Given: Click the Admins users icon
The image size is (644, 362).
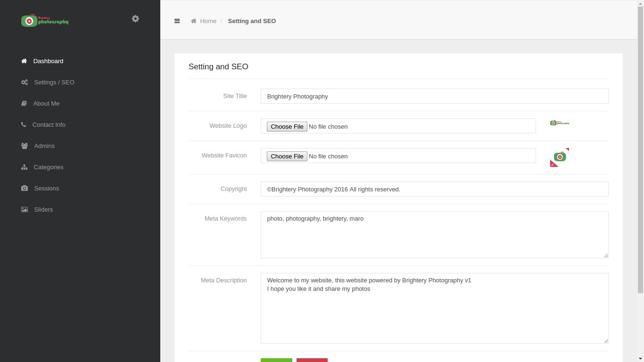Looking at the screenshot, I should (25, 146).
